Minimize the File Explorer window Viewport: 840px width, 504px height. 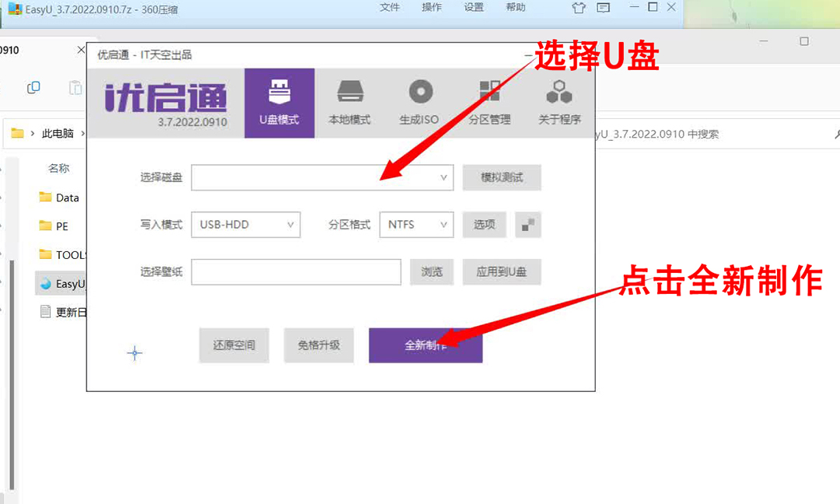[764, 41]
